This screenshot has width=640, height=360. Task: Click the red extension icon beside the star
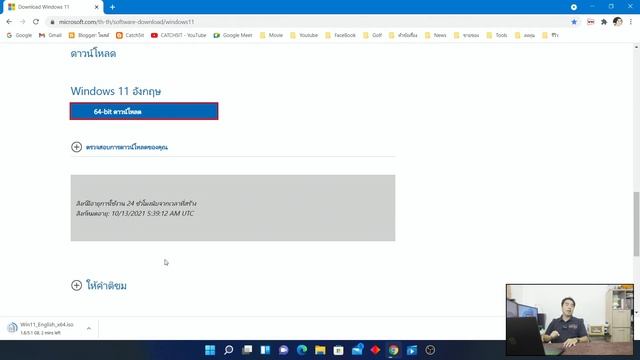click(591, 22)
